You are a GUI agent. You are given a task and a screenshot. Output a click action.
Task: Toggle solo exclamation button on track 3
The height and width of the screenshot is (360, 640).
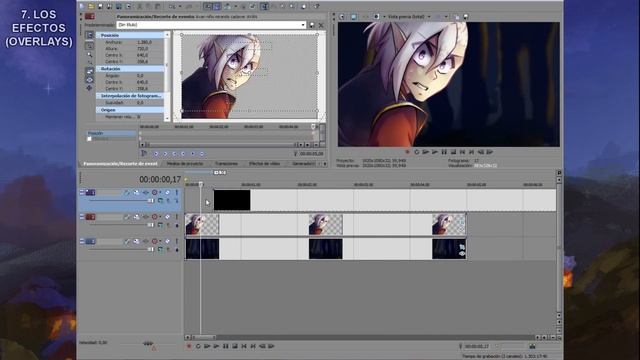(177, 241)
